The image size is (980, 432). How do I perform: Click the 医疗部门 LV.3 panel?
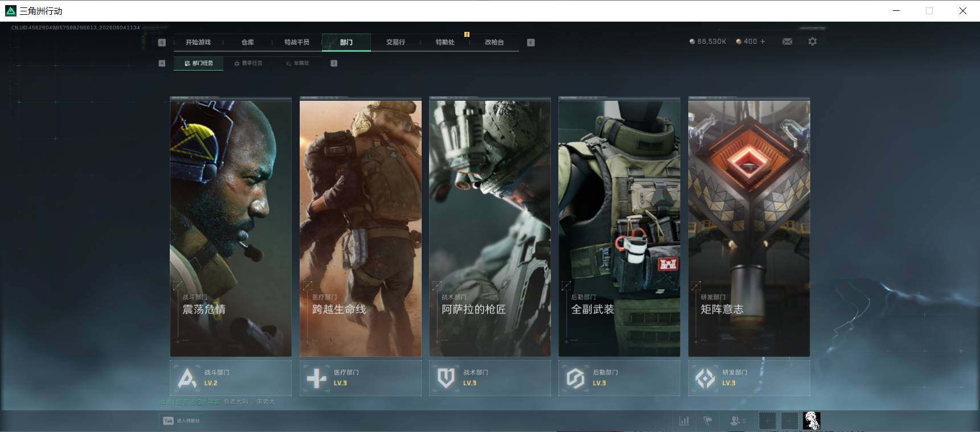pyautogui.click(x=360, y=378)
